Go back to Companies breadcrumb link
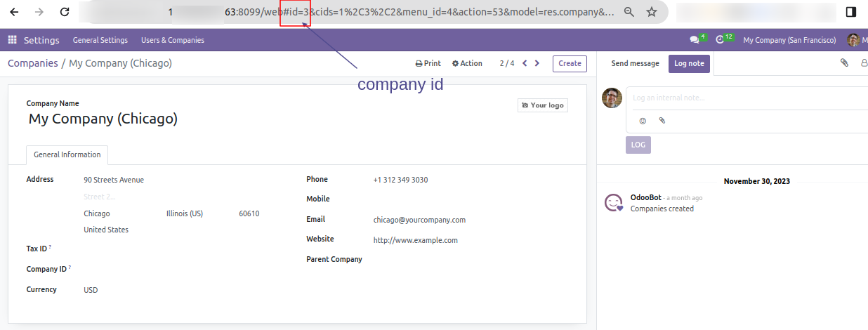 click(x=33, y=63)
